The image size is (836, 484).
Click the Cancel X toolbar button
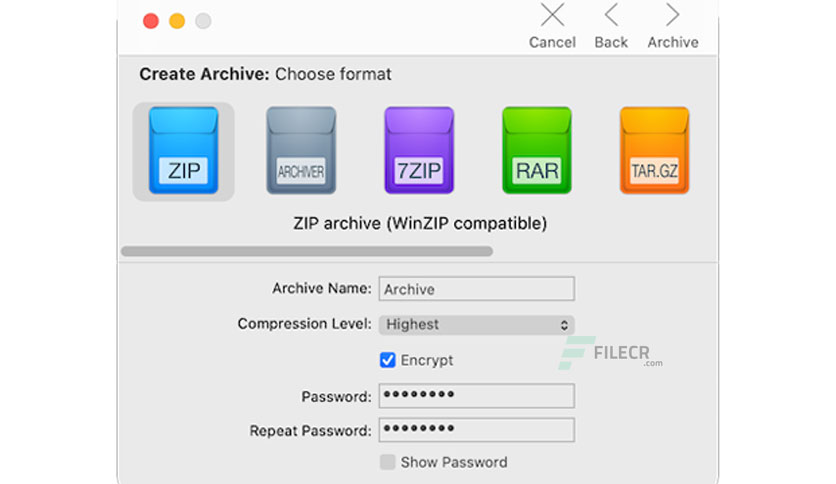[x=552, y=25]
